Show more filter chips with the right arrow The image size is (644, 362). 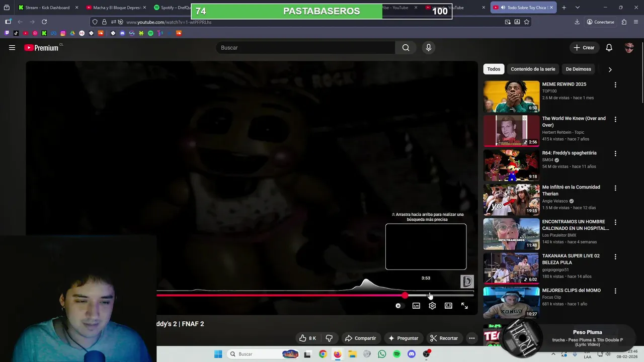610,69
